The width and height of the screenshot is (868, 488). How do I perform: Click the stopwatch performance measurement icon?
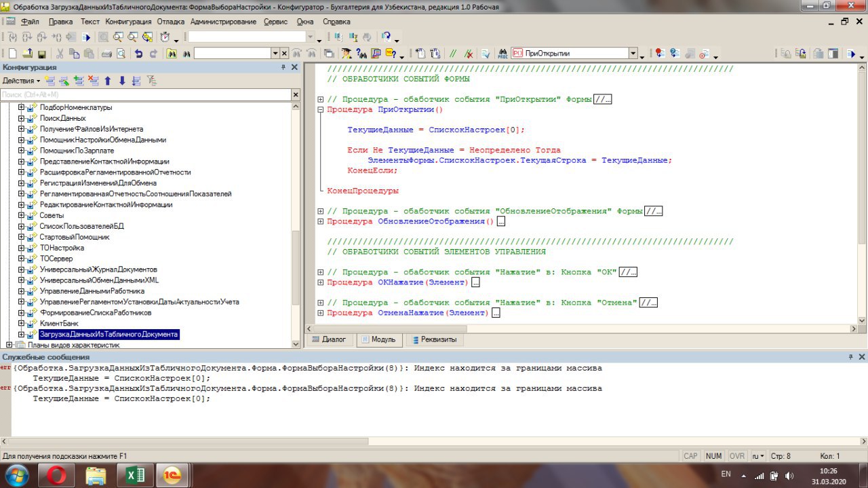pos(165,37)
